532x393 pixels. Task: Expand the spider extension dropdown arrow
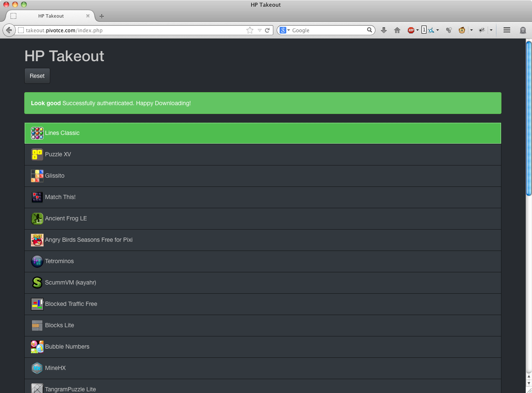pos(491,30)
